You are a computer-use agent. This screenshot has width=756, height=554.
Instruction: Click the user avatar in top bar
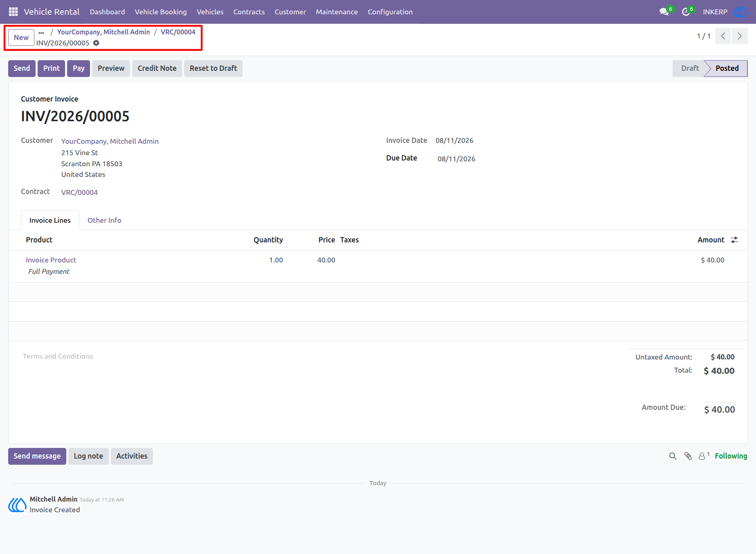coord(740,12)
